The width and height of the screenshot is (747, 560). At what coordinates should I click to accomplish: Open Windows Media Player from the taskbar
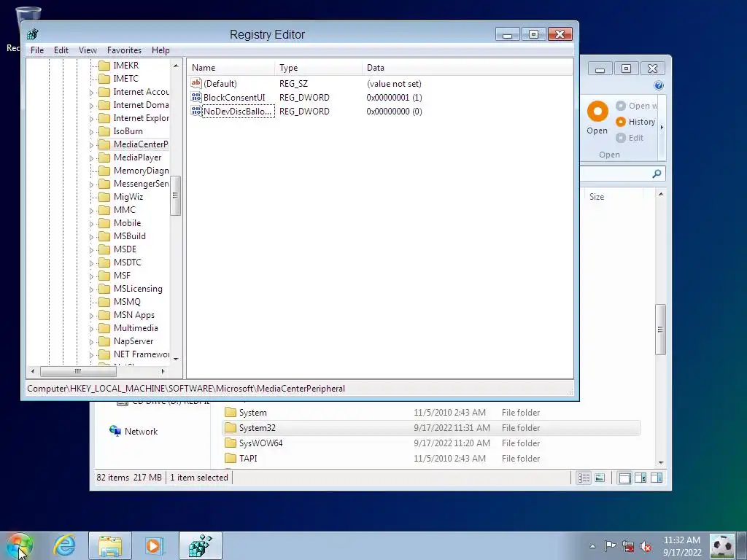click(154, 545)
